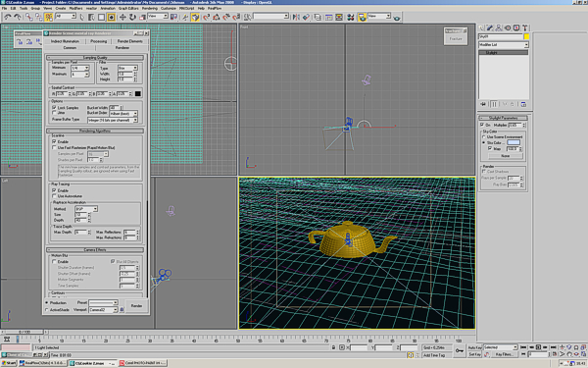Click the Mirror tool icon

[296, 17]
